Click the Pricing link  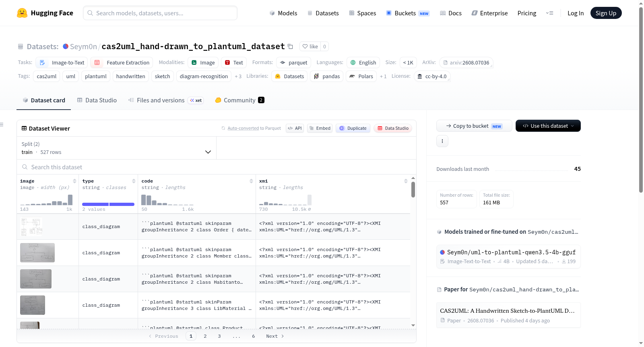[x=527, y=13]
